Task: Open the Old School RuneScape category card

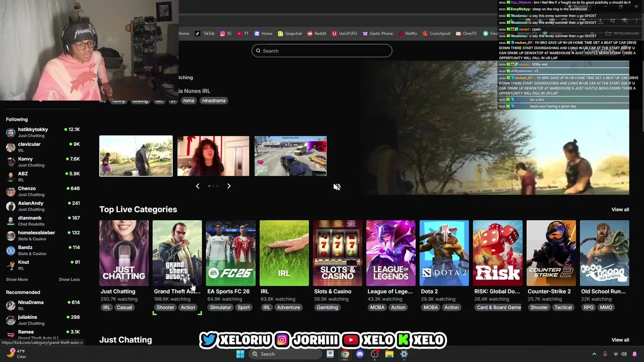Action: click(604, 253)
